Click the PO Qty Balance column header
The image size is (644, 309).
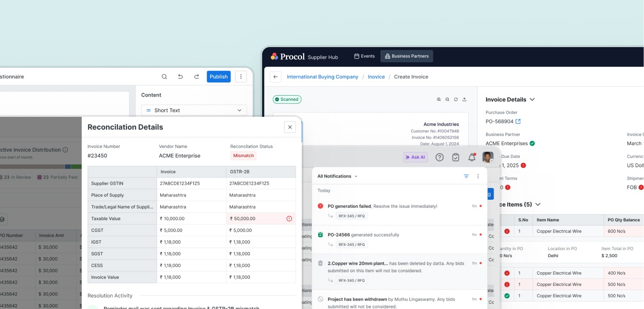point(623,220)
